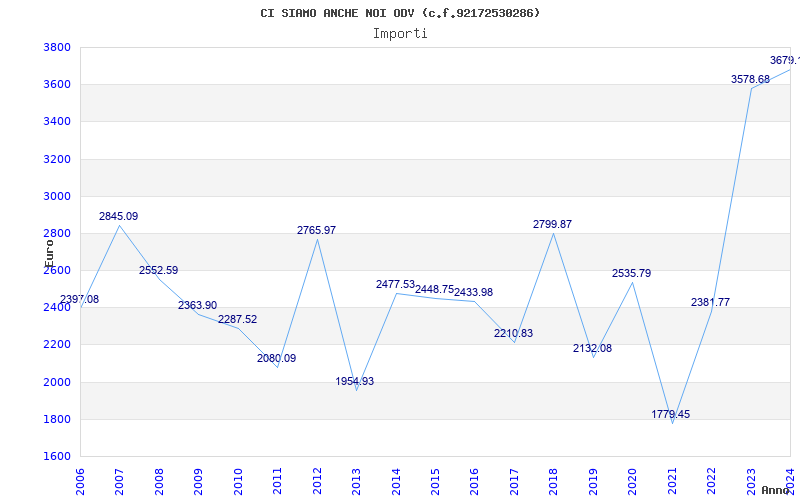
Task: Click the x-axis year 2016
Action: [474, 482]
